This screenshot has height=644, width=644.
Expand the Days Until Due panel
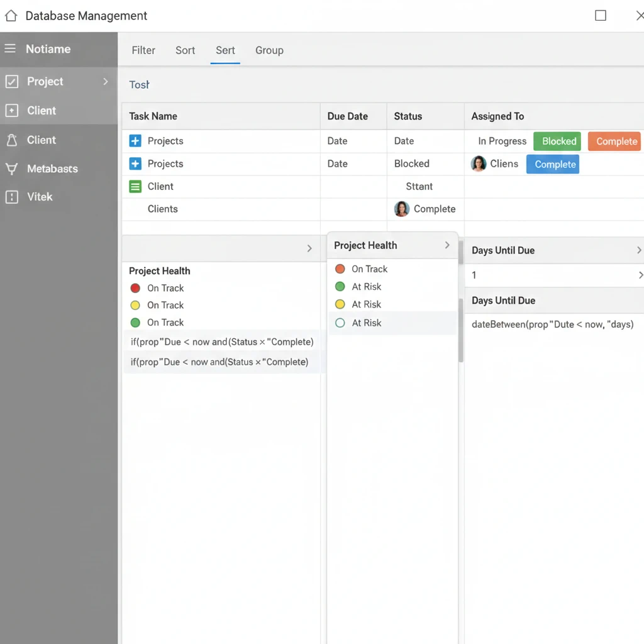coord(640,250)
